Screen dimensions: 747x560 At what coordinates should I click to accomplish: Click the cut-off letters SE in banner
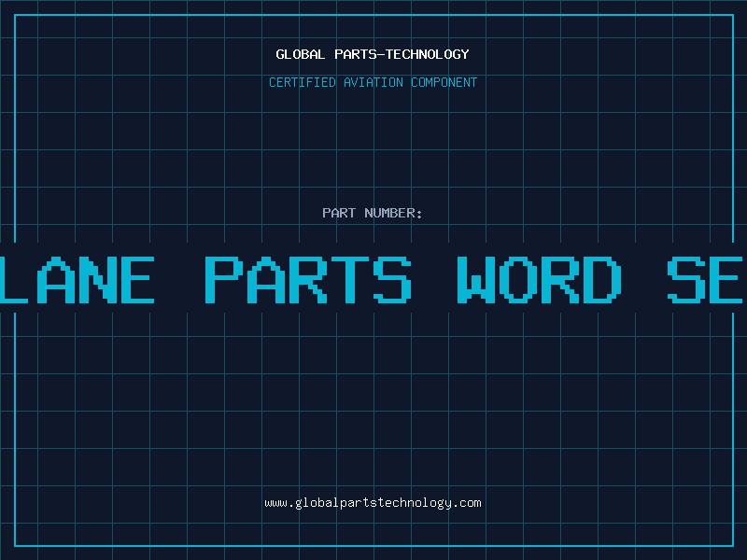coord(705,280)
